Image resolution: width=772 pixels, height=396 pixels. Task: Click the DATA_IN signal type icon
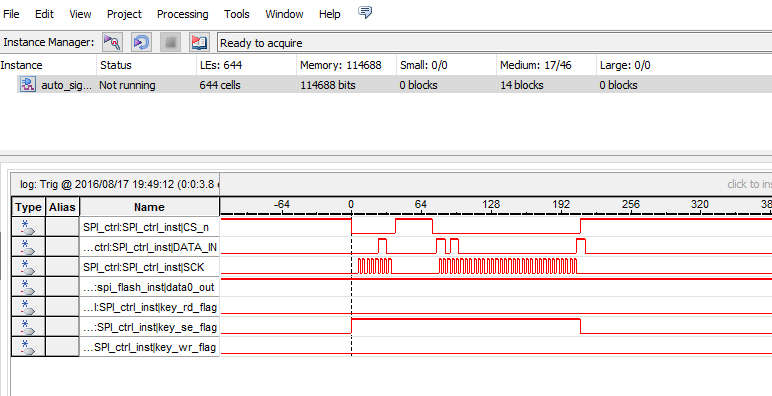28,247
